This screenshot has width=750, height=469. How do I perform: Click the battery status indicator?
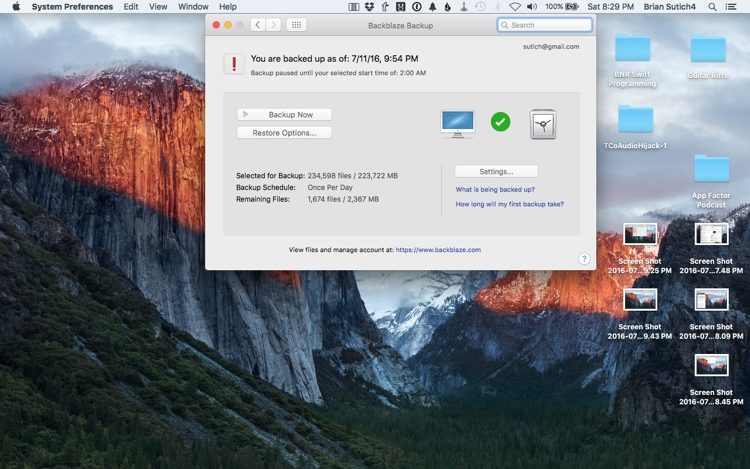[x=562, y=7]
